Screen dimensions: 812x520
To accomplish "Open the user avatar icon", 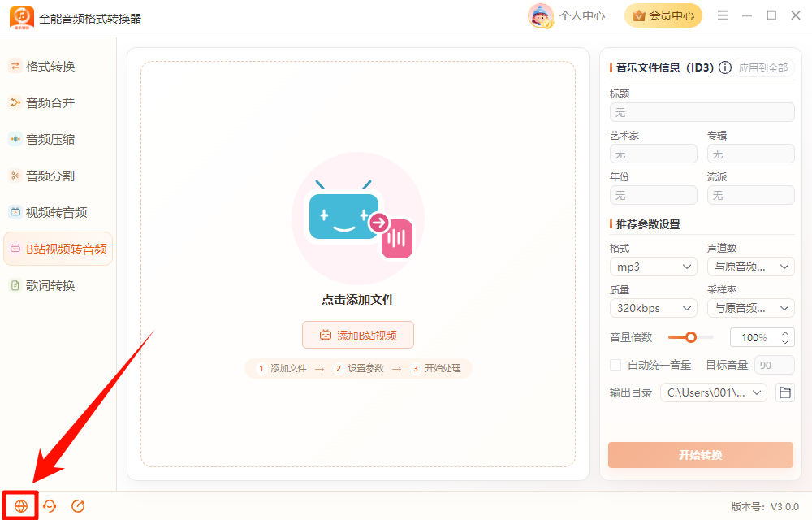I will tap(541, 15).
